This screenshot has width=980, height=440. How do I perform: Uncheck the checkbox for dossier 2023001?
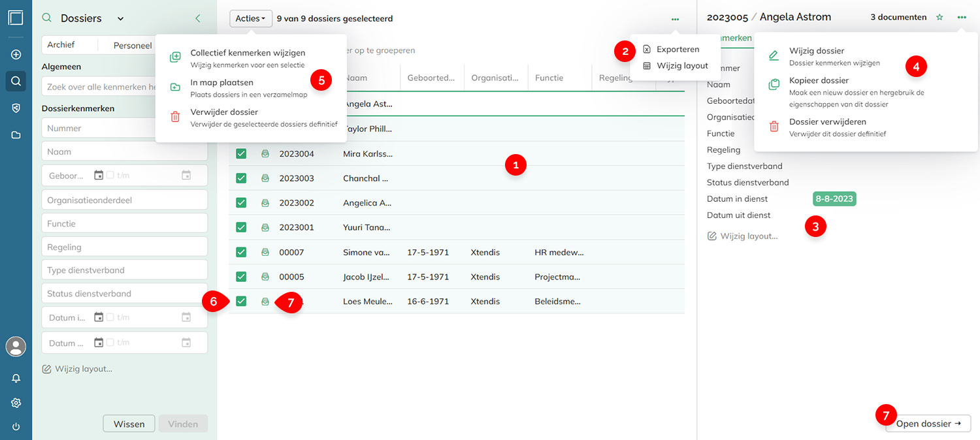click(x=241, y=227)
